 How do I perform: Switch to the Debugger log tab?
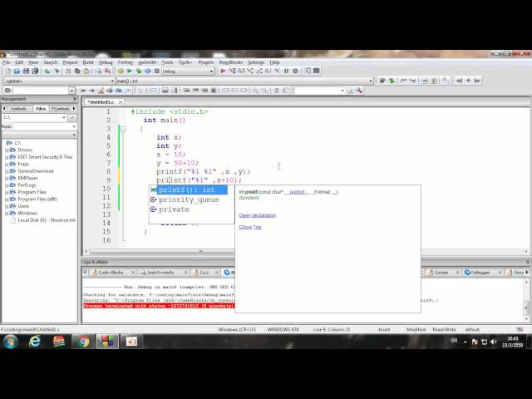(480, 273)
